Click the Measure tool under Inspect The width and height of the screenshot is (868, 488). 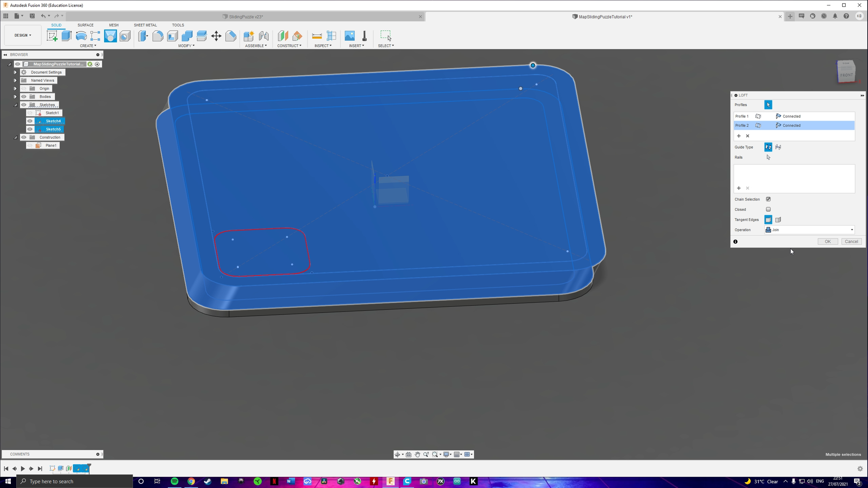[x=317, y=35]
